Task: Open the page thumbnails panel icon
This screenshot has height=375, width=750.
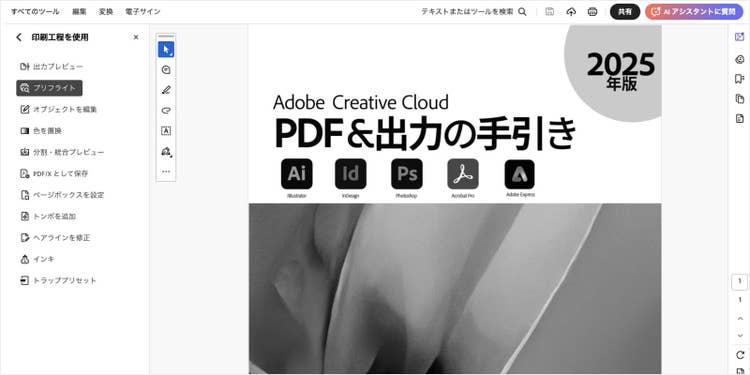Action: coord(739,99)
